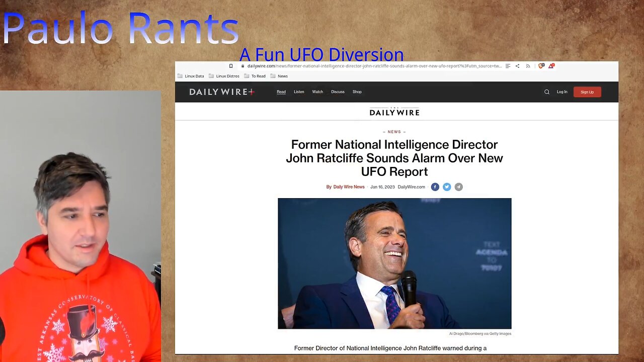Share article via Twitter icon
This screenshot has width=644, height=362.
tap(447, 187)
